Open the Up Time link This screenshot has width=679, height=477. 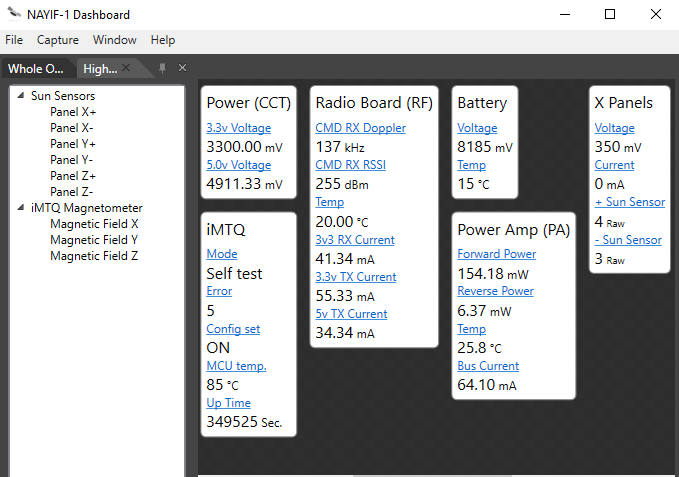(228, 403)
